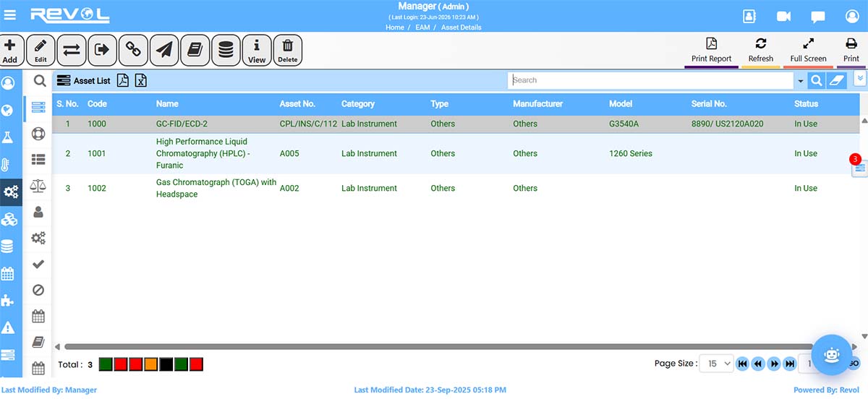Open the user icon in blue sidebar
This screenshot has width=868, height=399.
[x=8, y=83]
